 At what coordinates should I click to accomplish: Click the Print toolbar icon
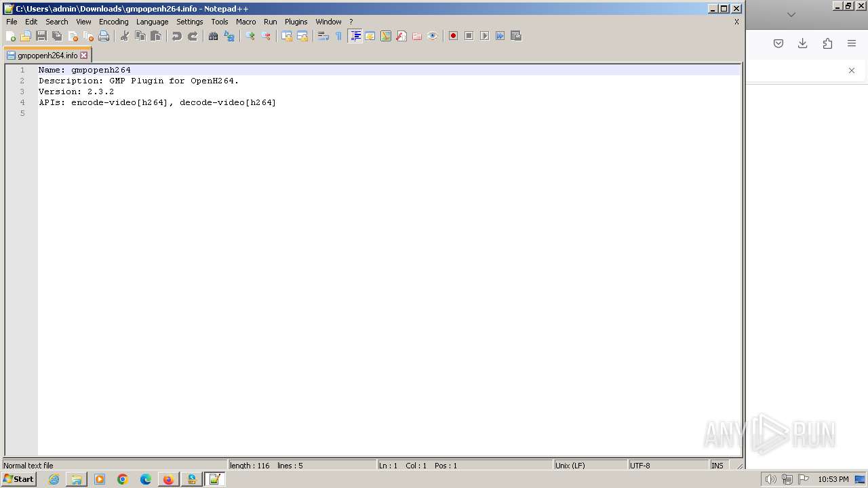104,36
